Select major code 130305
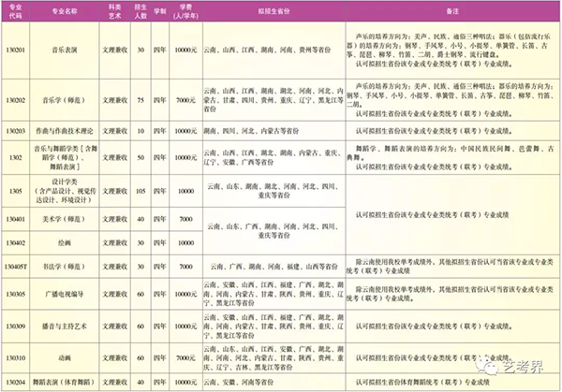Viewport: 562px width, 392px height. tap(15, 295)
